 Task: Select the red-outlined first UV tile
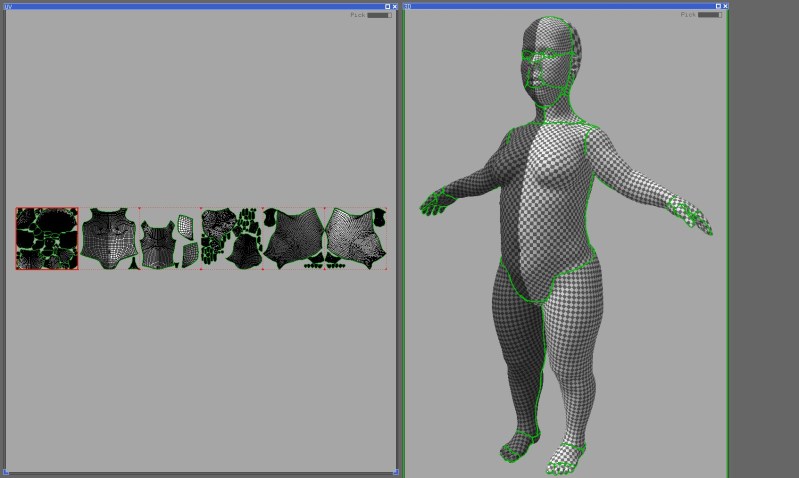click(x=47, y=238)
